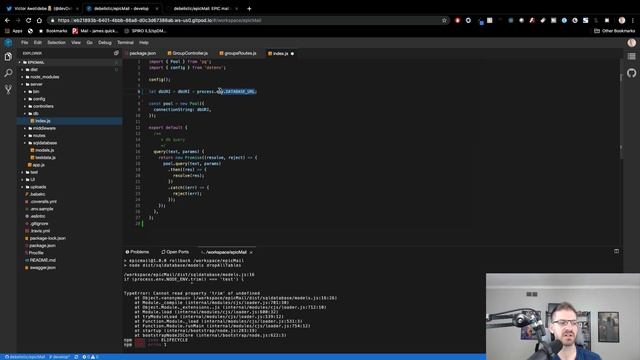Screen dimensions: 640x360
Task: Expand the middleware folder
Action: coord(44,129)
